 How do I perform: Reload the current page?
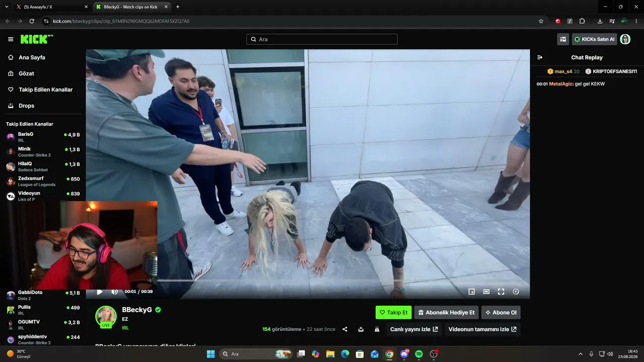click(32, 21)
